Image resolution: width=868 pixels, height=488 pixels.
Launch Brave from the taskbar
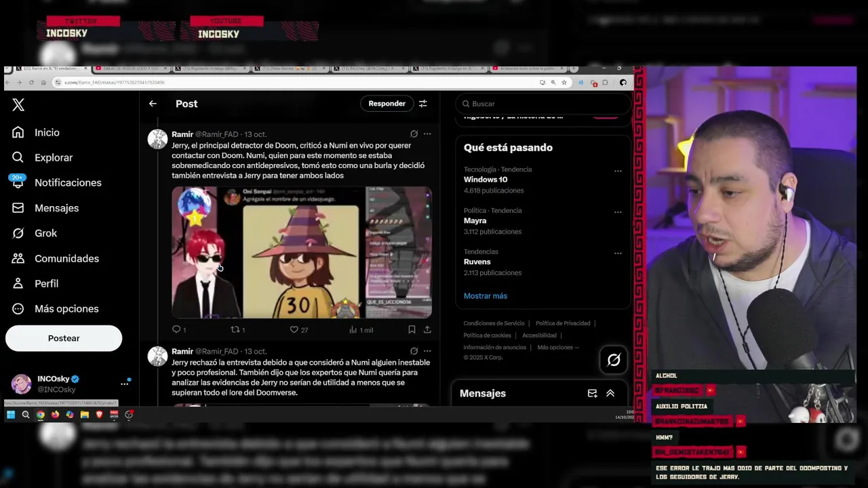pos(99,415)
